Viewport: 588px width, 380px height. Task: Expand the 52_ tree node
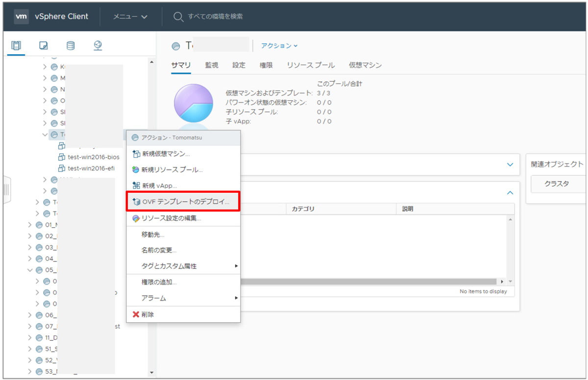(30, 360)
